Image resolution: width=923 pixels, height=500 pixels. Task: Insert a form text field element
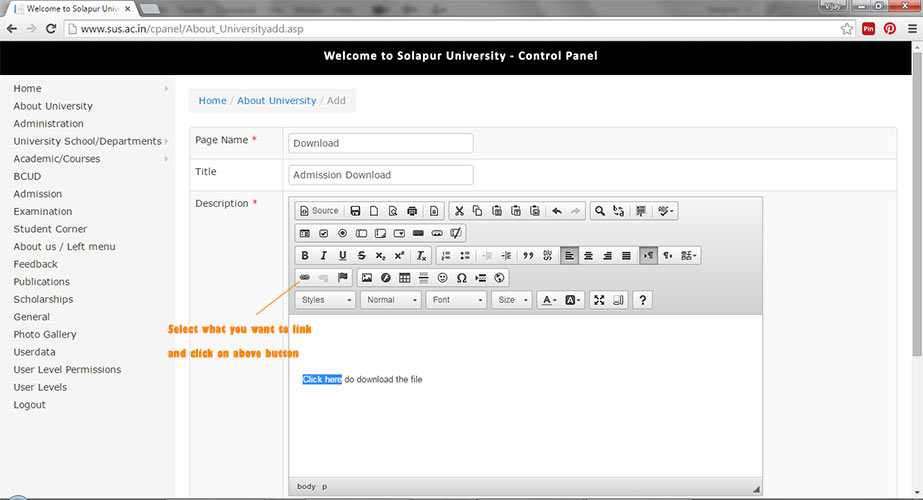tap(361, 233)
